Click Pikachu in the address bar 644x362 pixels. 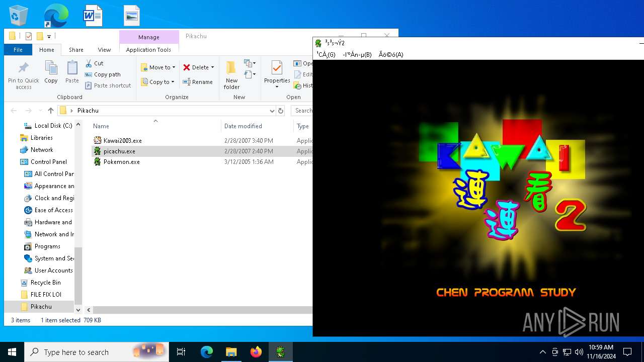tap(88, 111)
